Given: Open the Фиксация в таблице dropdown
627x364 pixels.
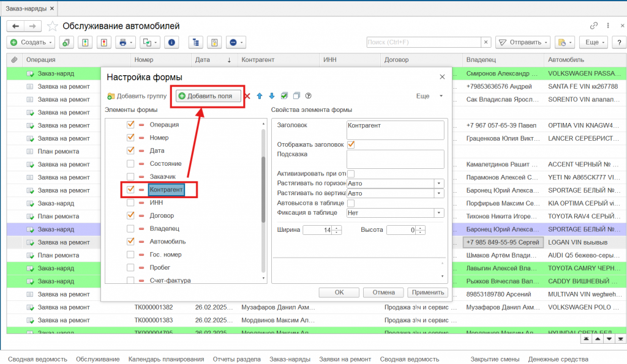Looking at the screenshot, I should 438,213.
